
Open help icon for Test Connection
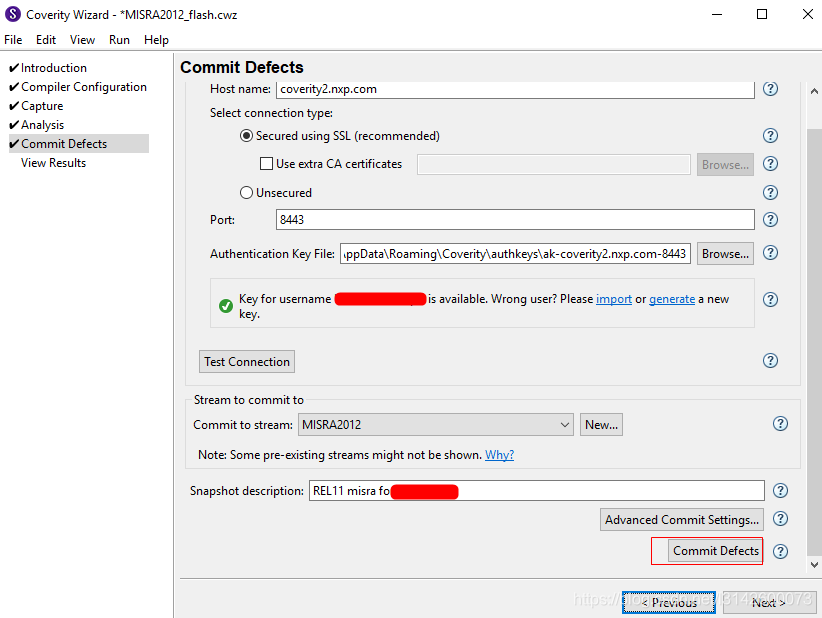(x=770, y=361)
